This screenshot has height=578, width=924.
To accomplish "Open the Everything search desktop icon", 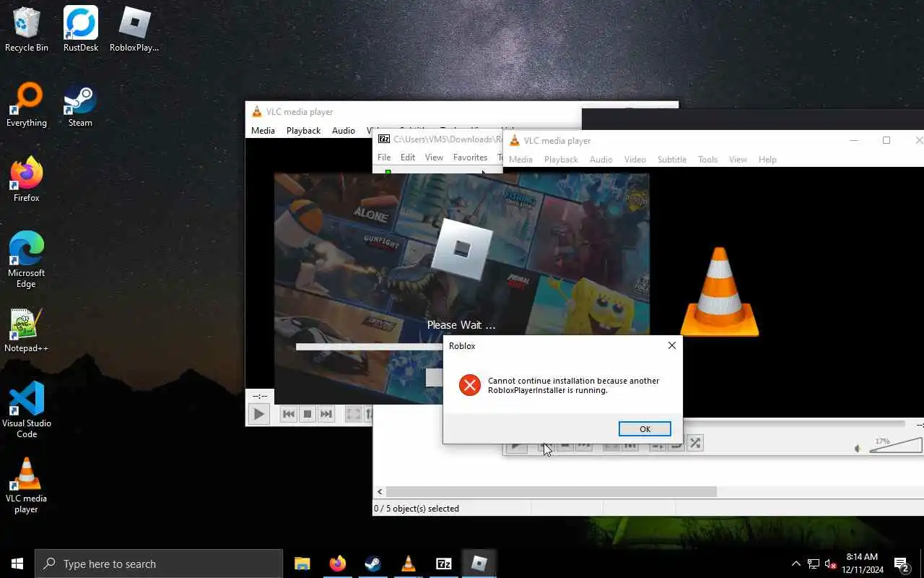I will 27,105.
